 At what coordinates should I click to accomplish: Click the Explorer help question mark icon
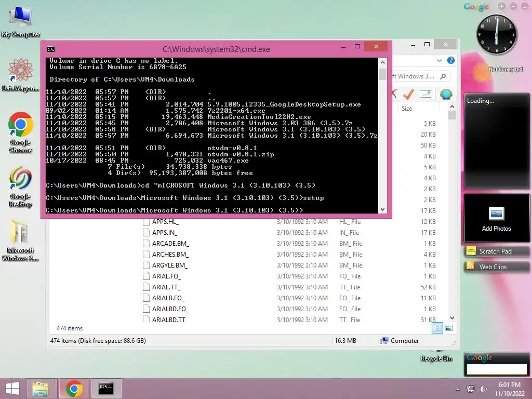(x=450, y=60)
